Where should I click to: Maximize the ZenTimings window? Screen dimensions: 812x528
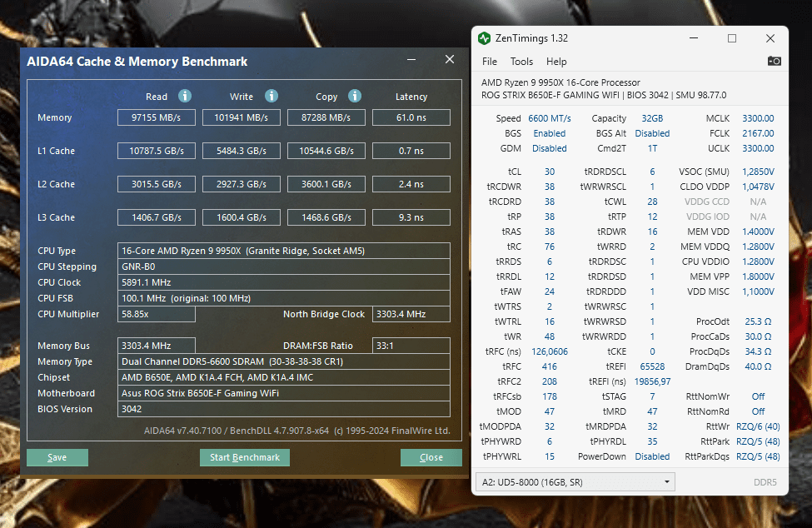click(x=732, y=38)
